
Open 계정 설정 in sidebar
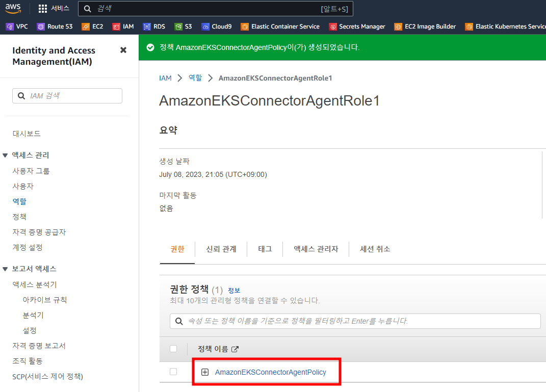pos(28,248)
